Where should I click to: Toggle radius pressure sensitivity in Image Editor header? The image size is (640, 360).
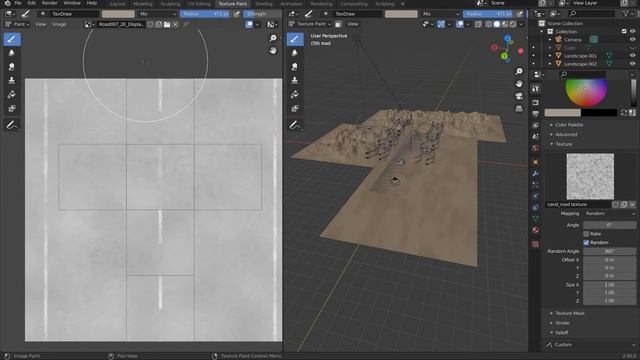click(236, 14)
